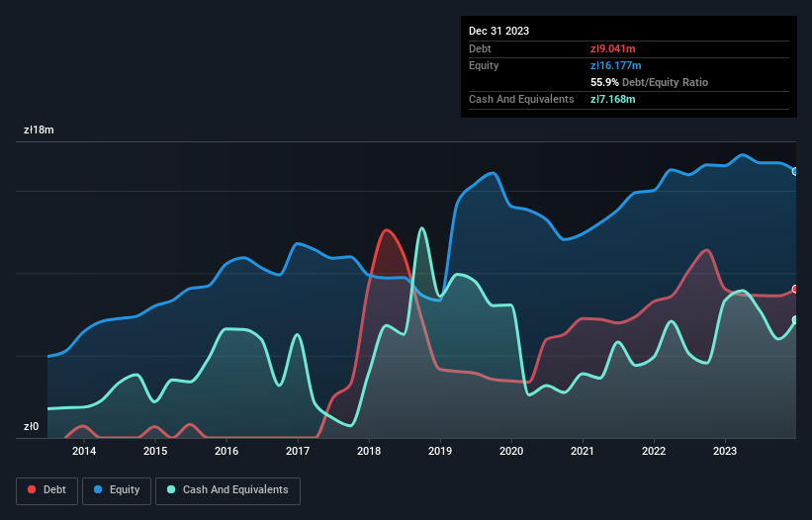
Task: Click the 2015 x-axis label
Action: 155,451
